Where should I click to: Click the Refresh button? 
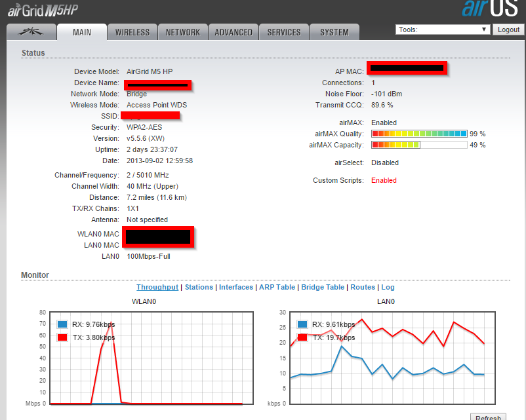coord(488,417)
